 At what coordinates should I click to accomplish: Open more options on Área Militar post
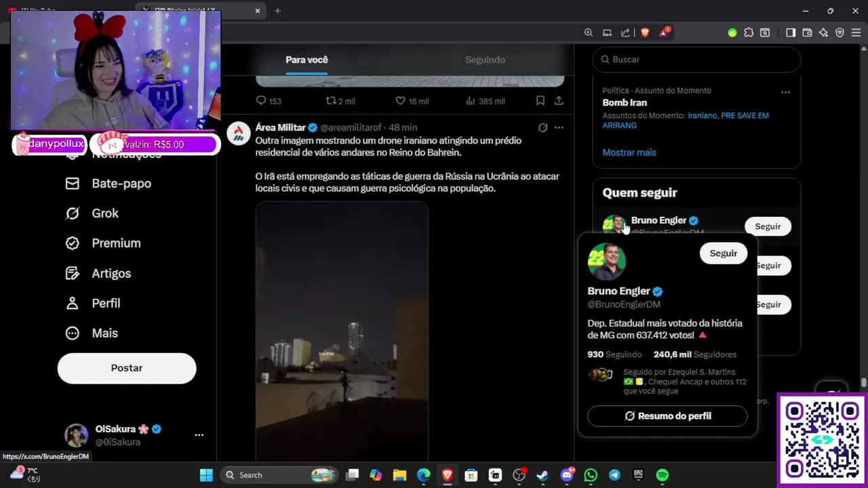point(559,127)
